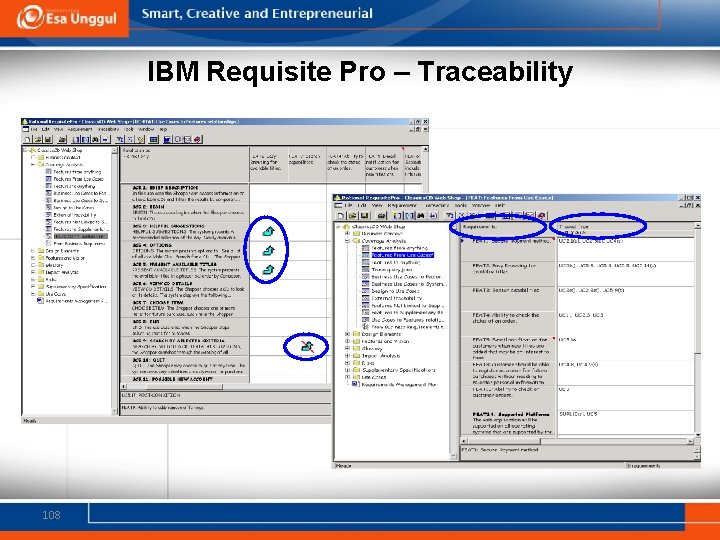Screen dimensions: 720x540
Task: Open View menu in front window
Action: click(x=377, y=206)
